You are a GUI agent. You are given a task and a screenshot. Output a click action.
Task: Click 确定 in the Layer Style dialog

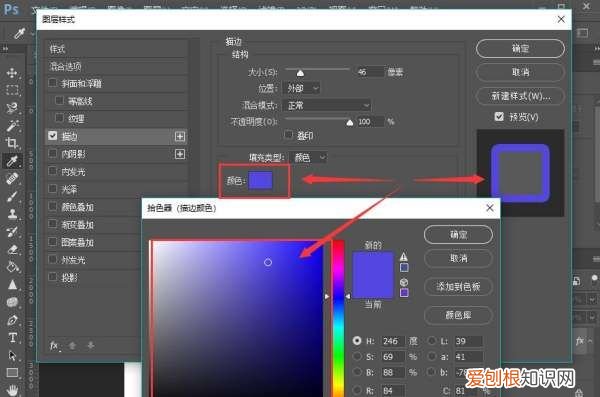520,49
